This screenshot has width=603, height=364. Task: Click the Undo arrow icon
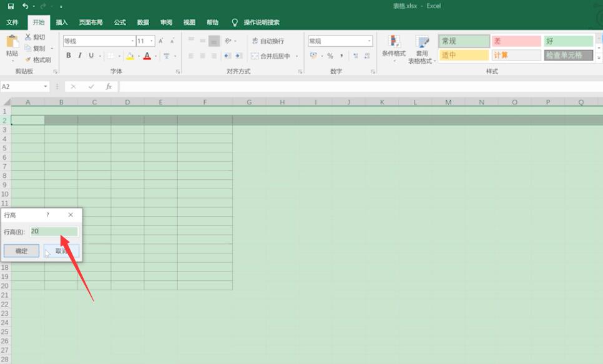(x=25, y=6)
